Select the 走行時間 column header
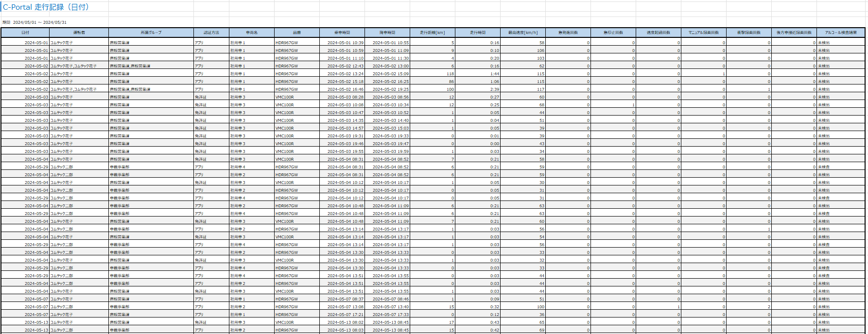 click(x=478, y=33)
